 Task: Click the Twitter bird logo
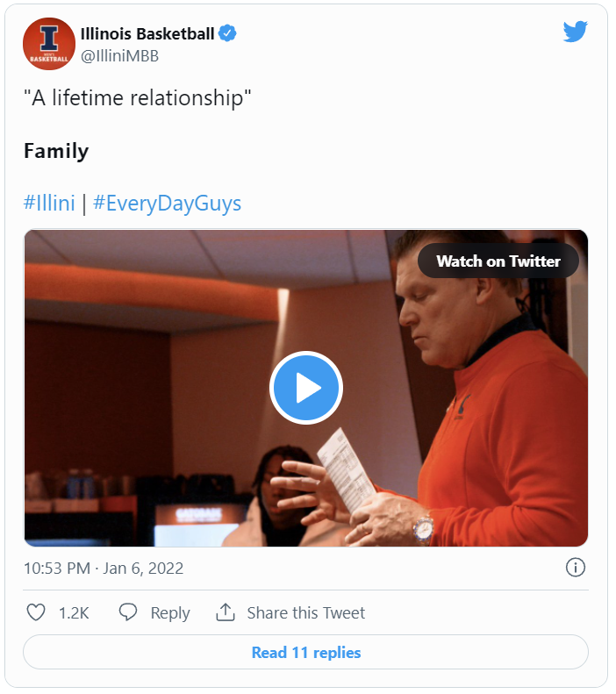575,32
